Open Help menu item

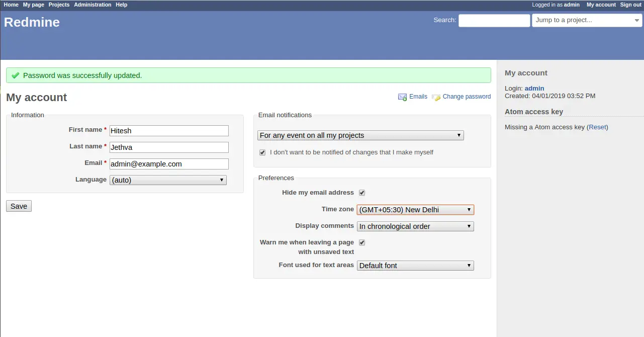pos(121,5)
